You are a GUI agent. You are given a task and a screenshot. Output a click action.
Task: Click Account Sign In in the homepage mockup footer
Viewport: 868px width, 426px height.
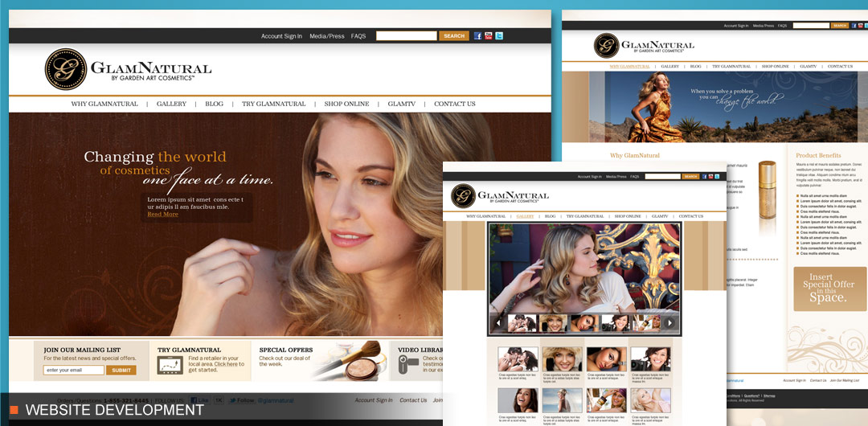374,400
